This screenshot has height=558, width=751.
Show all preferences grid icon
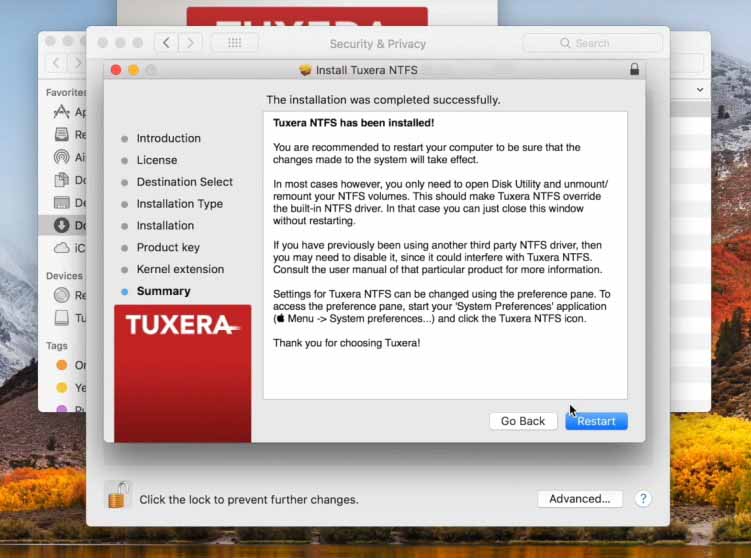[234, 43]
